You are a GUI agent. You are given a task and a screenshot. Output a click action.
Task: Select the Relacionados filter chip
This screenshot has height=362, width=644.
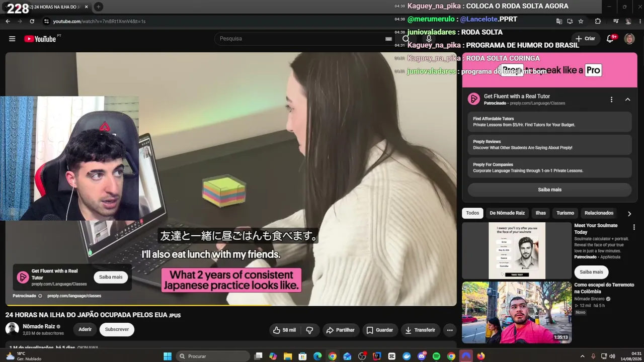click(599, 213)
